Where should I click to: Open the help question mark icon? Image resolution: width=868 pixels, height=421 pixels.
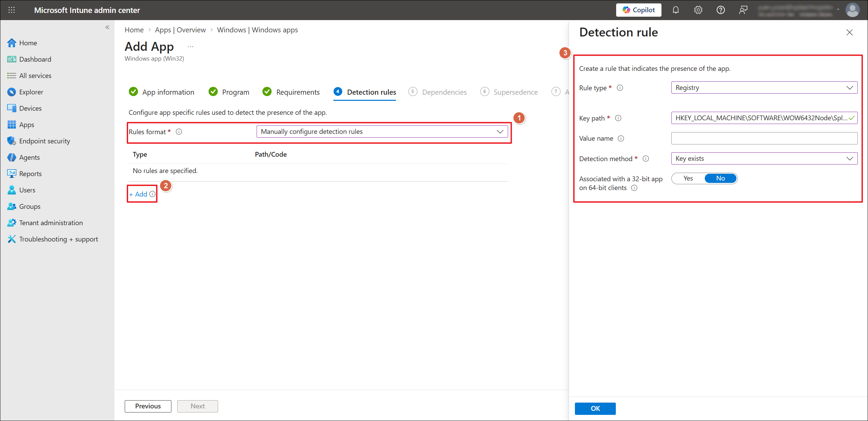point(720,10)
